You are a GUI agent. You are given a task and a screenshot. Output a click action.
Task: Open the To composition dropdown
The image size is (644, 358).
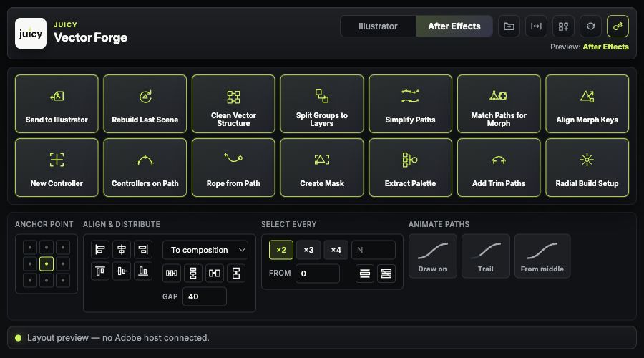205,250
